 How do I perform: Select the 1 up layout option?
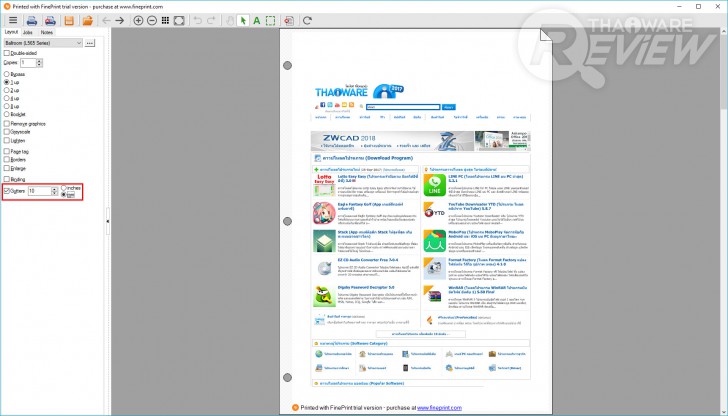6,82
